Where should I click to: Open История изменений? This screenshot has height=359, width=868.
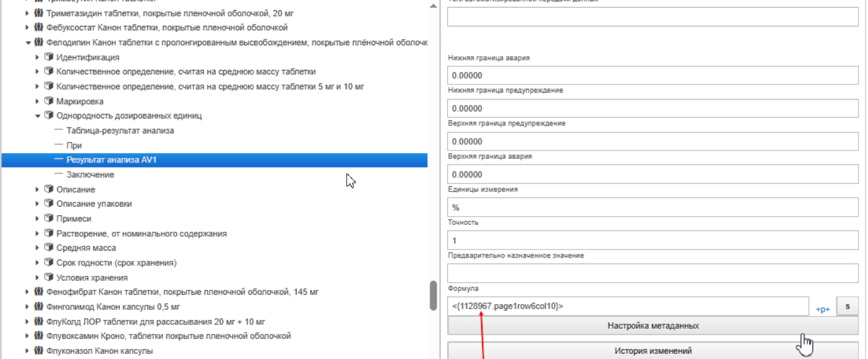tap(653, 351)
